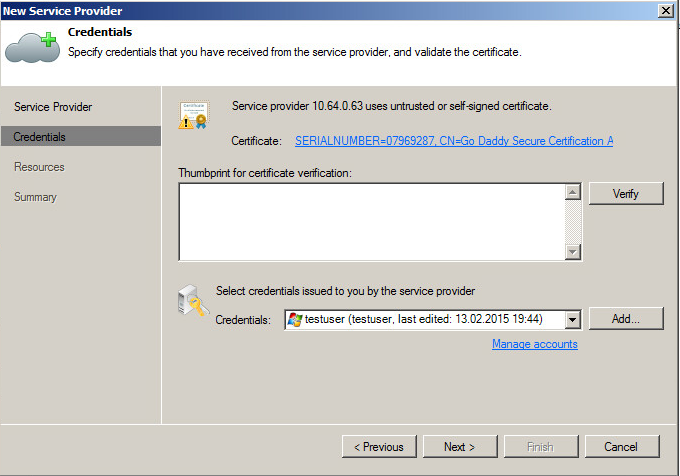Go to the Service Provider step

click(53, 107)
